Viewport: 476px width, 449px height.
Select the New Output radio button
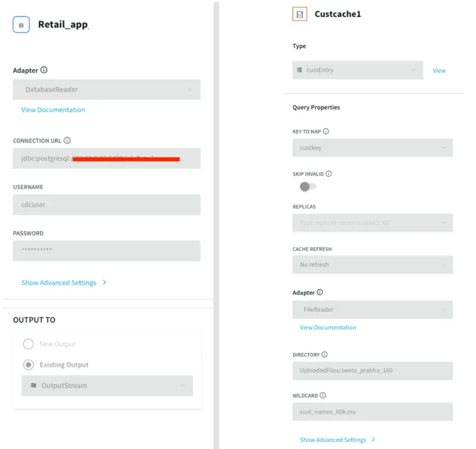point(29,344)
